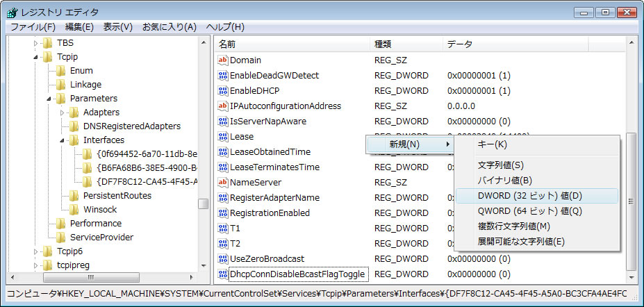
Task: Open the お気に入り(A) menu
Action: point(170,27)
